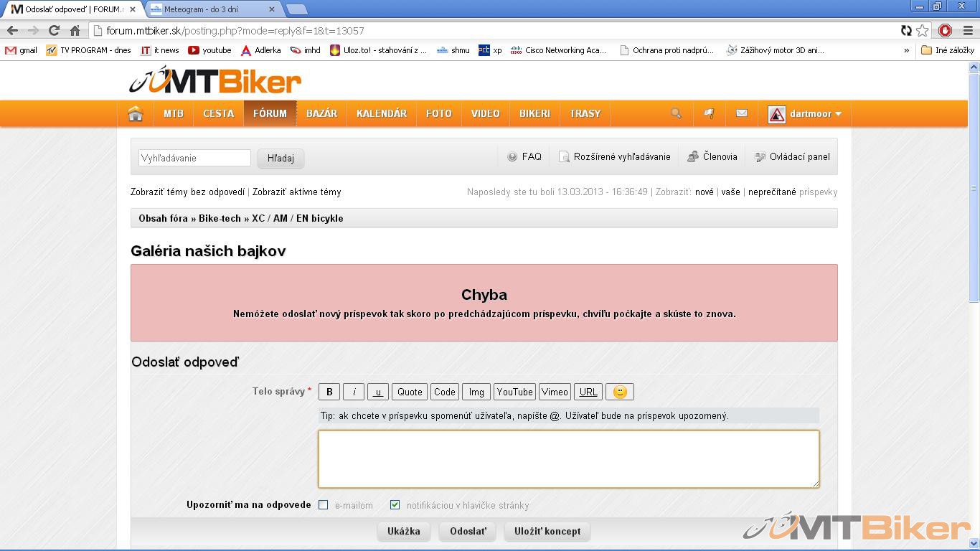
Task: Click the home icon in orange navbar
Action: pos(136,114)
